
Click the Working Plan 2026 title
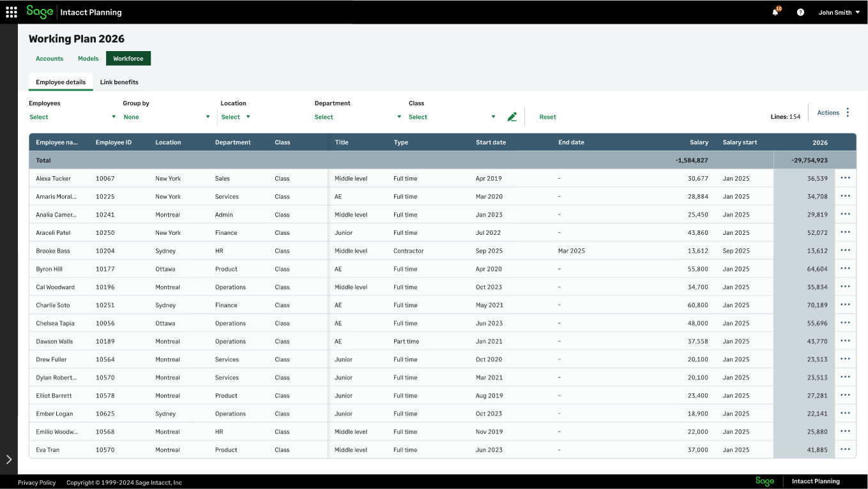pos(77,39)
